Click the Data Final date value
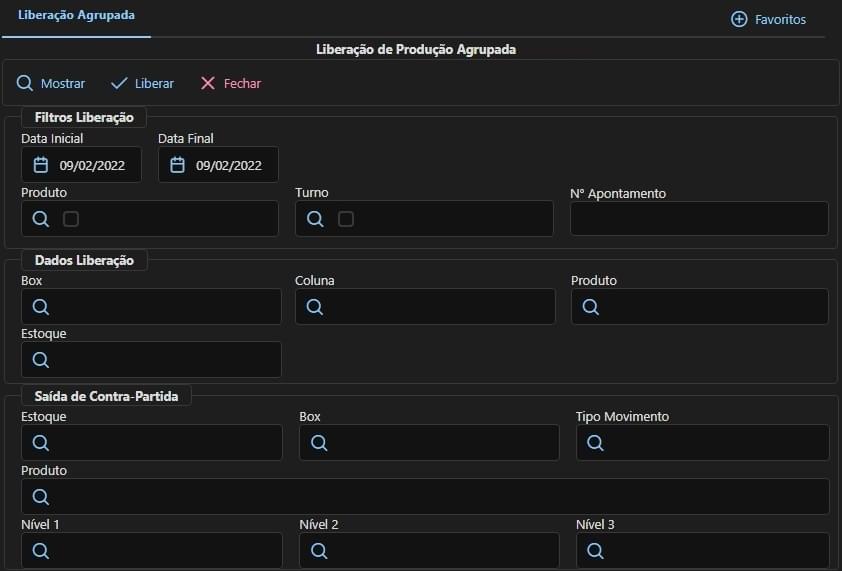Screen dimensions: 842x571 coord(229,165)
